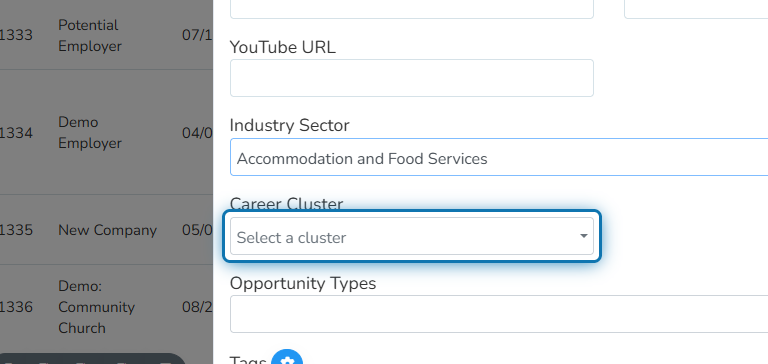Screen dimensions: 768x364
Task: Click the 1336 record ID
Action: [16, 307]
